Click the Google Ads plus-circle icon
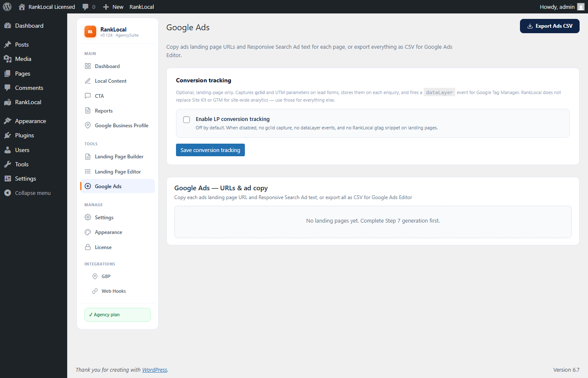This screenshot has height=378, width=588. [x=88, y=186]
